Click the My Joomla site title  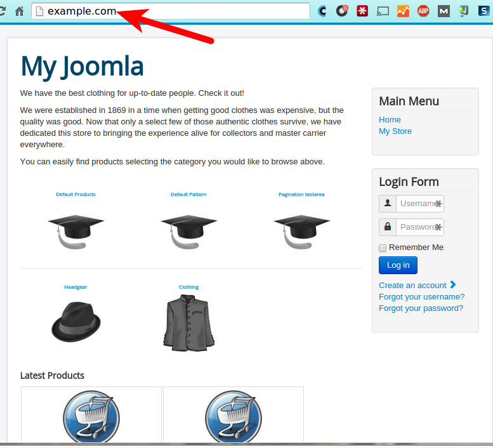[82, 67]
